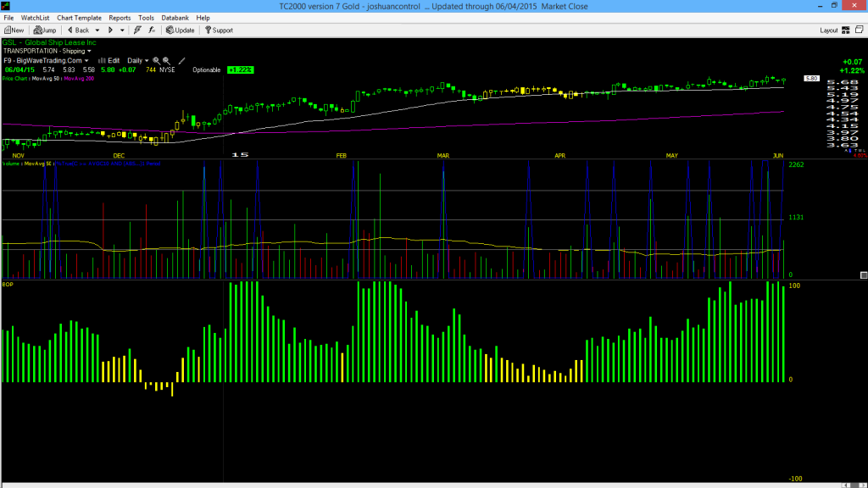This screenshot has height=488, width=868.
Task: Click the tile windows icon beside Layout
Action: 860,30
